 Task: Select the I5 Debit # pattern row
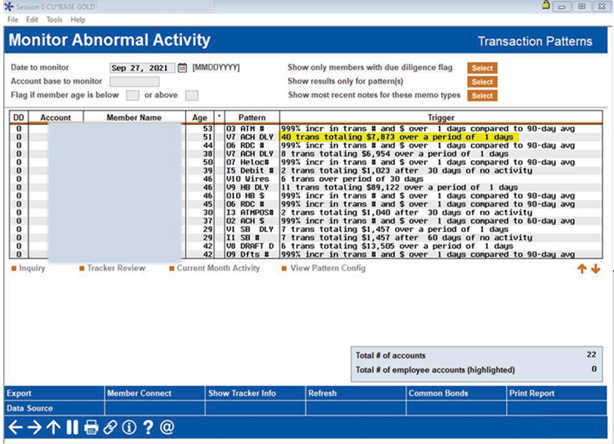pos(306,171)
